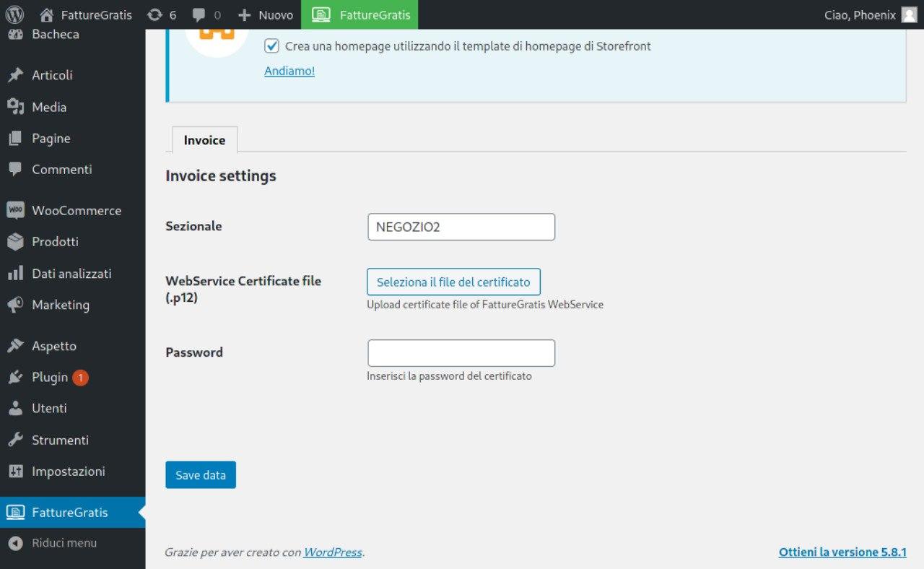The width and height of the screenshot is (924, 569).
Task: Open Articoli menu item
Action: [x=72, y=75]
